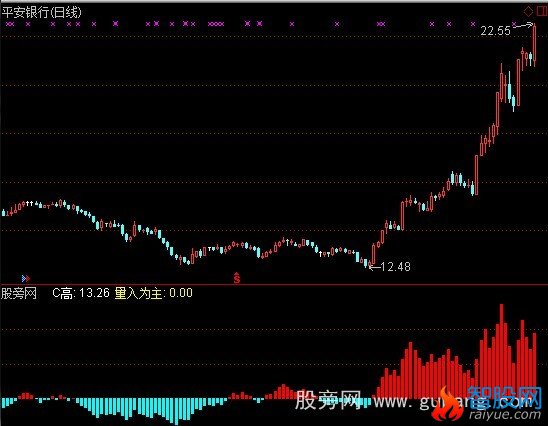Click the blue-red double arrow marker
Image resolution: width=548 pixels, height=426 pixels.
26,278
